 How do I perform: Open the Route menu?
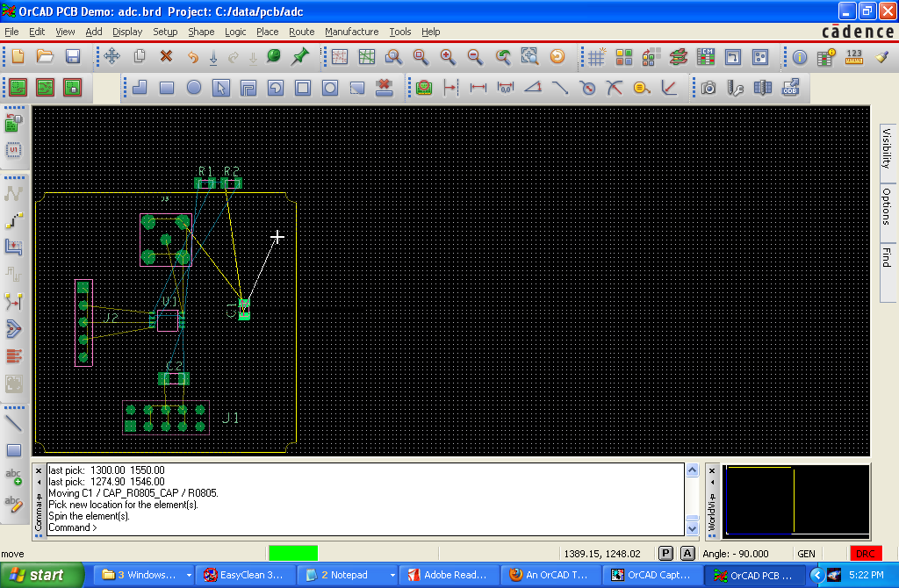301,32
